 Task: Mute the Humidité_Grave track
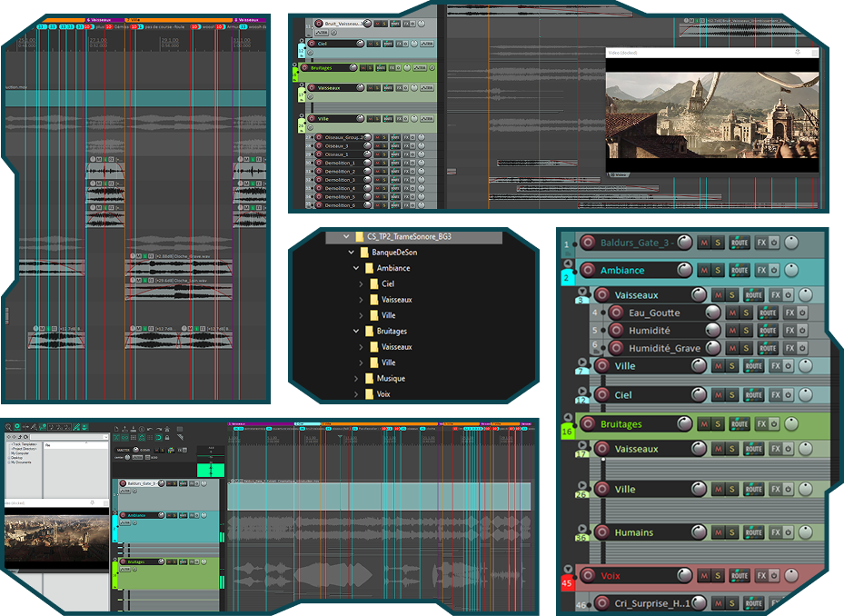[731, 348]
